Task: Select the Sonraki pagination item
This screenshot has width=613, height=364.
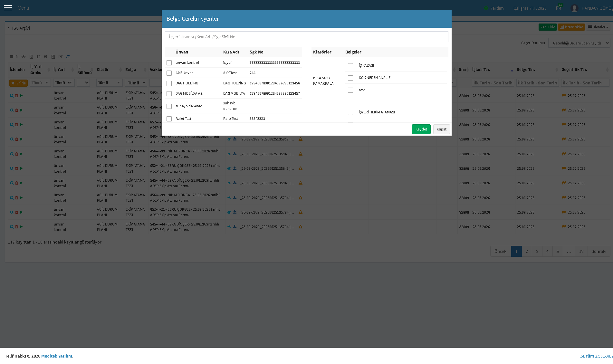Action: (x=599, y=251)
